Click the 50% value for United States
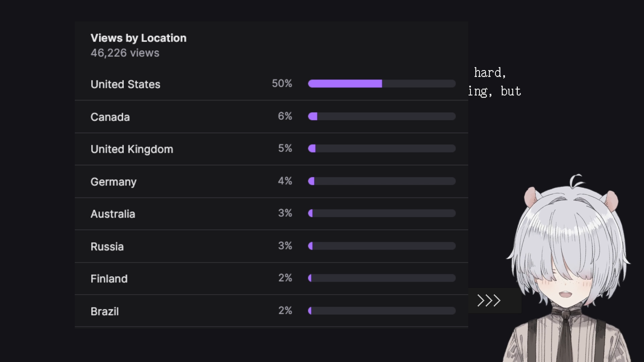 [282, 83]
